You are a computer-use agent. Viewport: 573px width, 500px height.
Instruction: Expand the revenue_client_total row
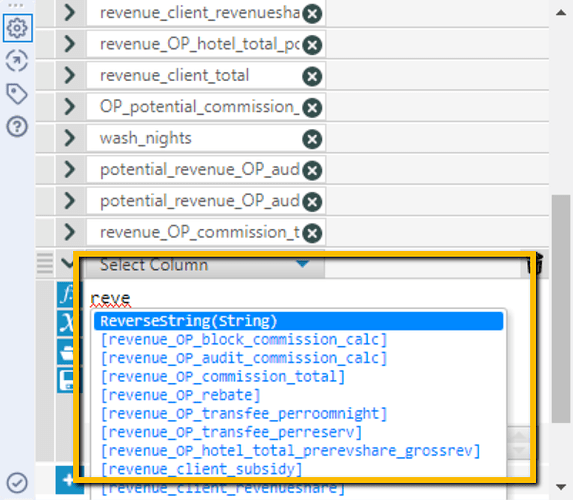pos(69,76)
